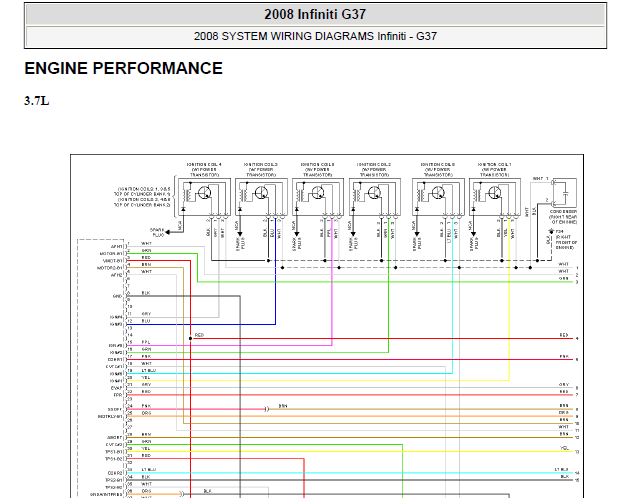Click the junction dot labeled 'RED'
Viewport: 630px width, 498px height.
click(190, 338)
